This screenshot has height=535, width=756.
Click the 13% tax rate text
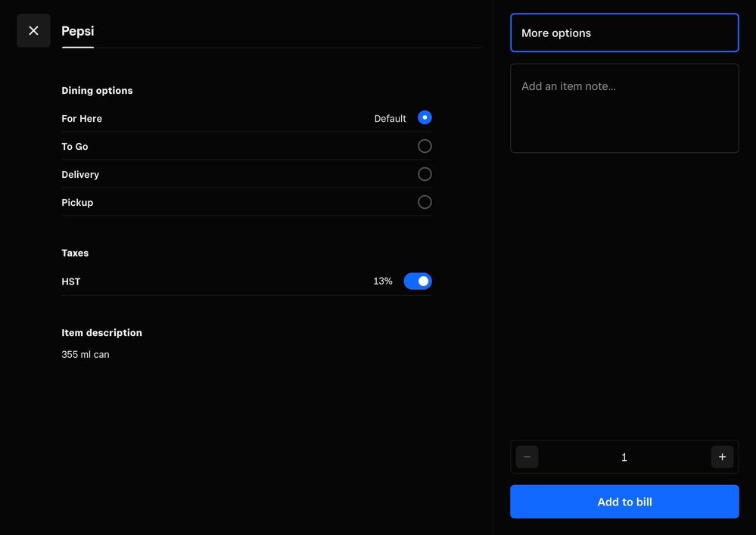383,281
